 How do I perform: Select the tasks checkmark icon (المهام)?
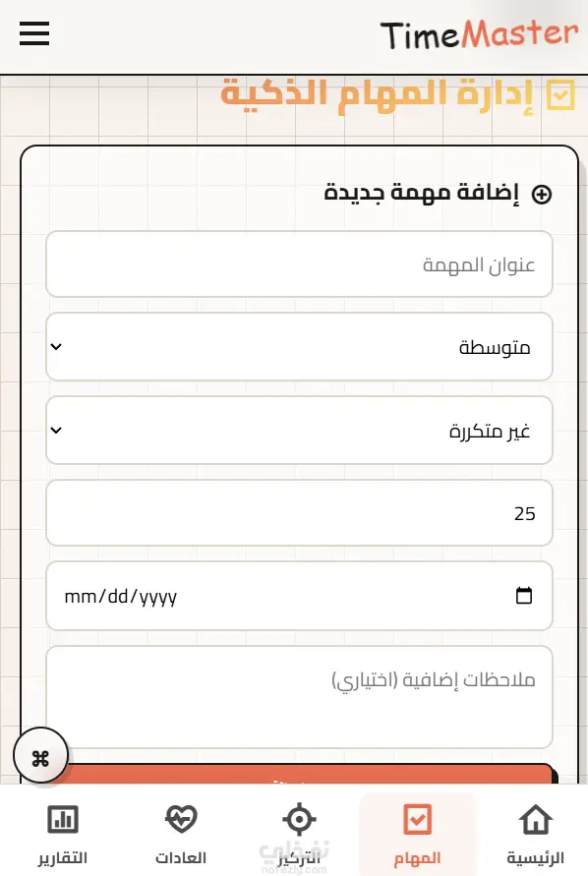click(x=418, y=820)
